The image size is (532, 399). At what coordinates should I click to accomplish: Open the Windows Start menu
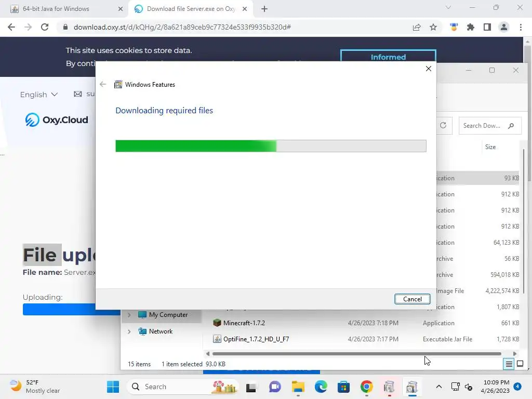click(113, 387)
